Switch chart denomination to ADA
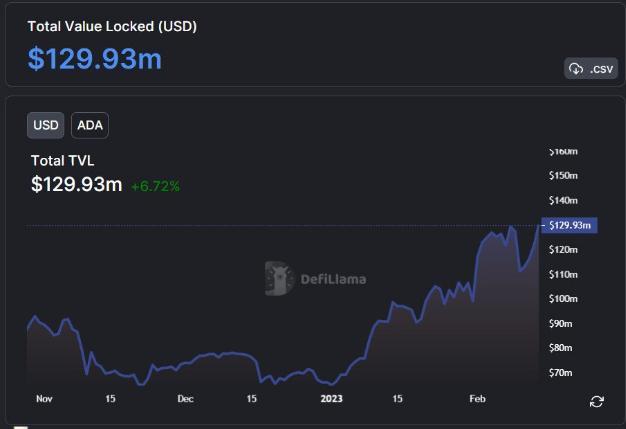The image size is (626, 429). click(x=90, y=125)
